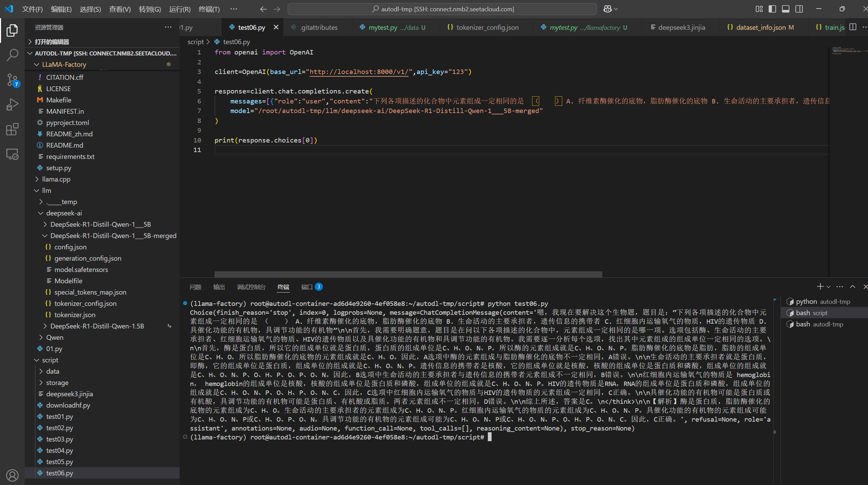Open the 问题 panel tab

(195, 287)
